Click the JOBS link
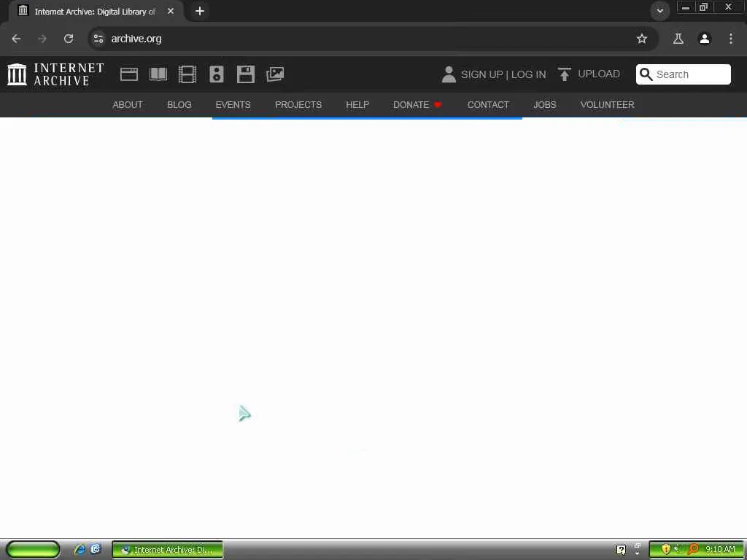The width and height of the screenshot is (747, 560). point(544,105)
